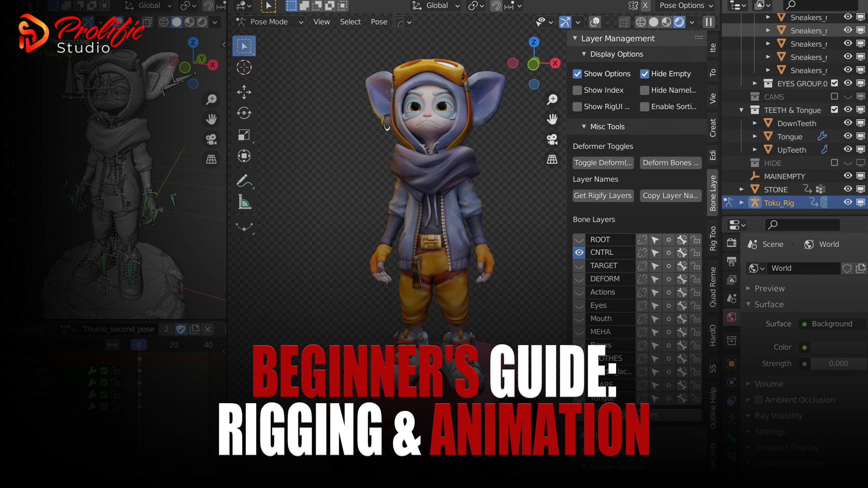Enable the Show Index checkbox
Viewport: 868px width, 488px height.
[x=577, y=90]
